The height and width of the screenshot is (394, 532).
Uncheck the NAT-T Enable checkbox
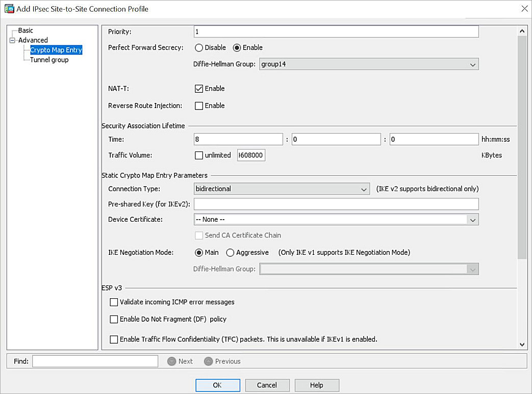pyautogui.click(x=199, y=88)
